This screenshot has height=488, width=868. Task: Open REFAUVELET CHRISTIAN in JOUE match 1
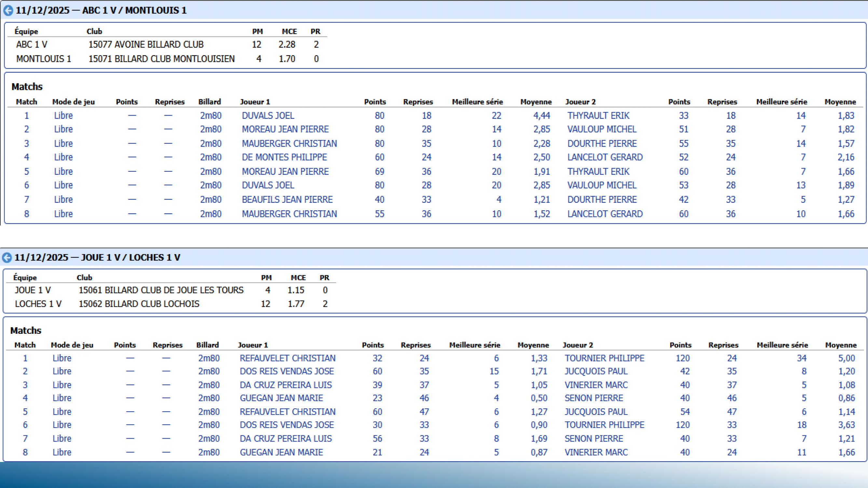point(287,358)
